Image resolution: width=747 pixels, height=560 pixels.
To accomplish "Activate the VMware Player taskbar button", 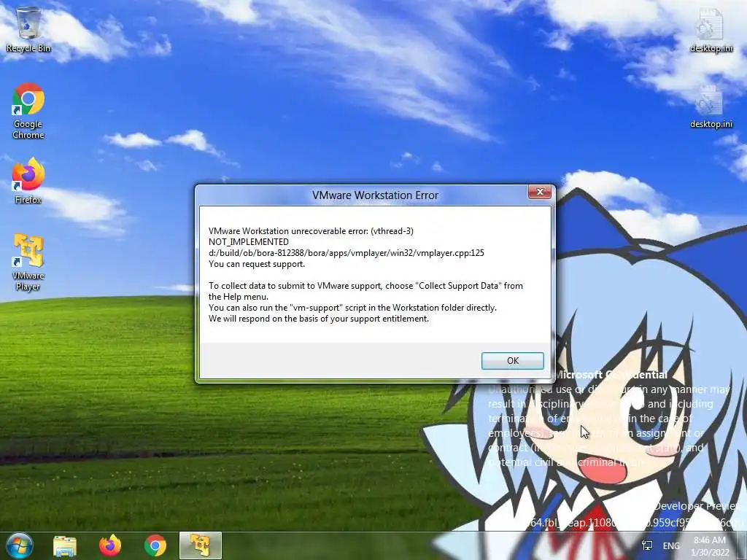I will (201, 545).
